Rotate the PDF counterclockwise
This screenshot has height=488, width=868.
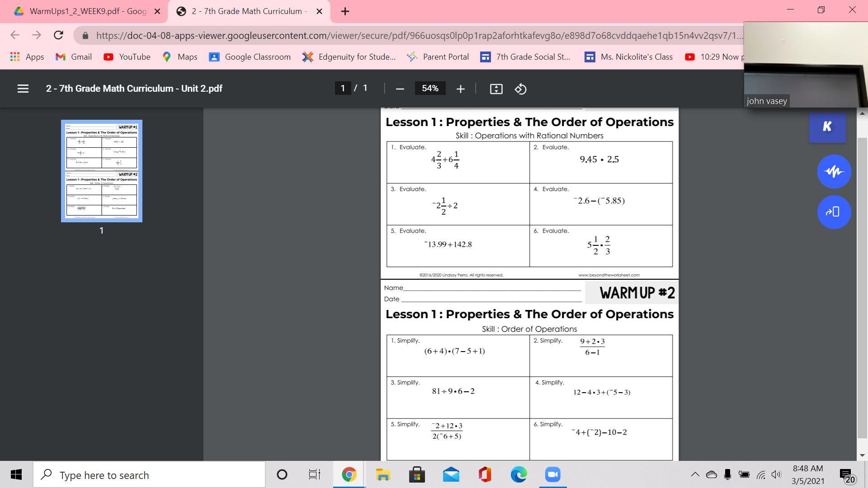520,89
